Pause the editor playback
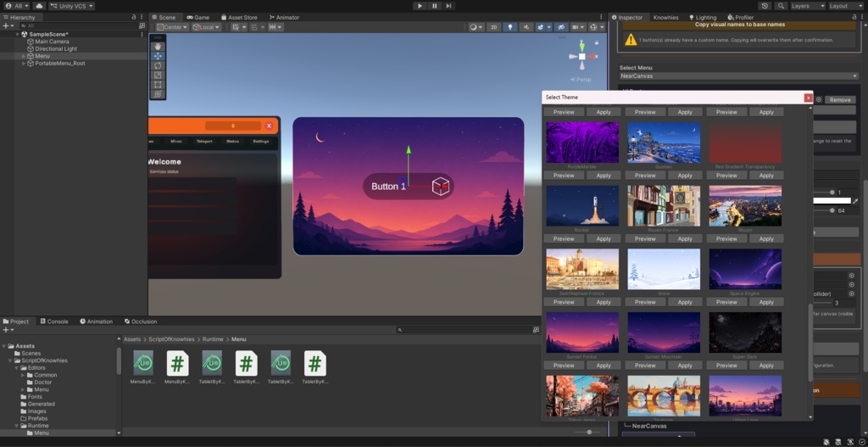Image resolution: width=868 pixels, height=447 pixels. point(434,6)
